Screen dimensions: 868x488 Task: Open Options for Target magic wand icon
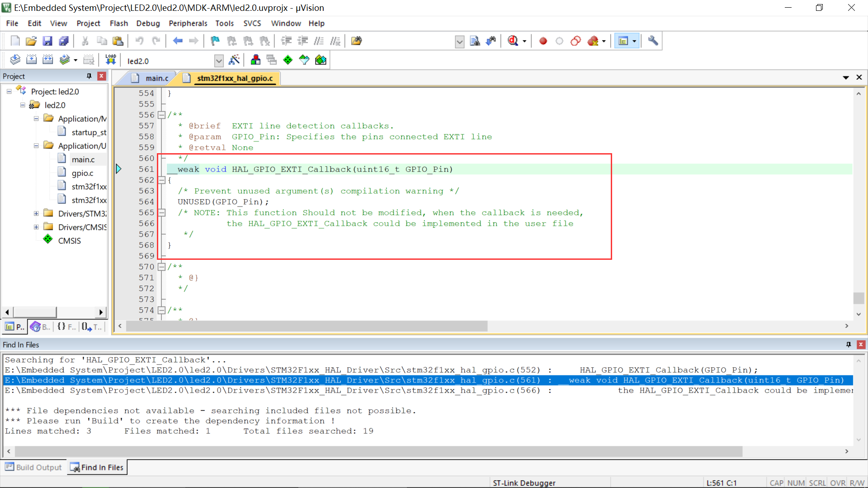234,60
